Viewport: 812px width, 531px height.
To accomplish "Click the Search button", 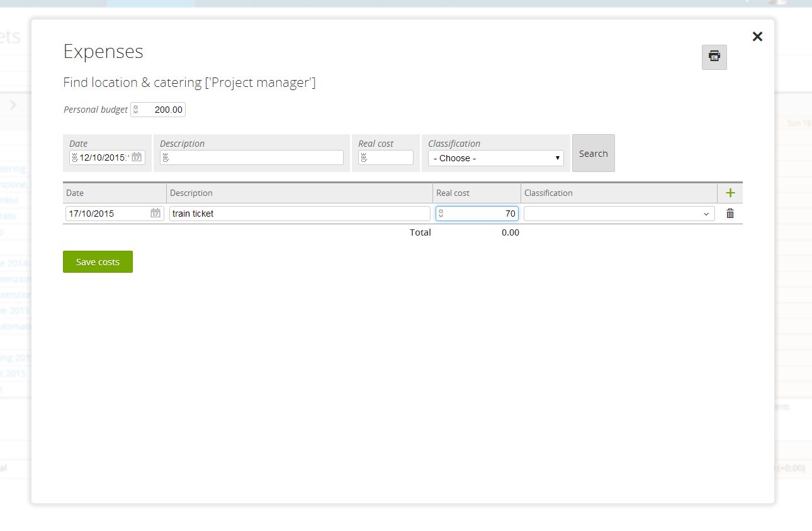I will (x=593, y=153).
